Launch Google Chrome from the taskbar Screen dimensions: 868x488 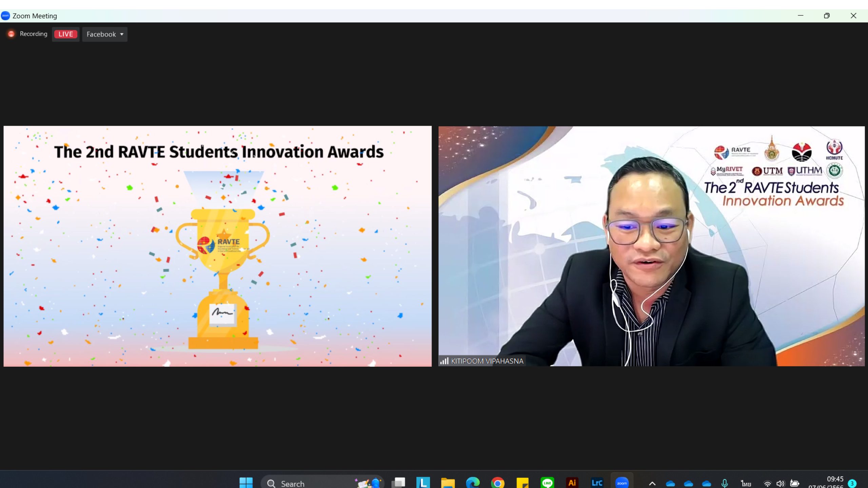497,483
